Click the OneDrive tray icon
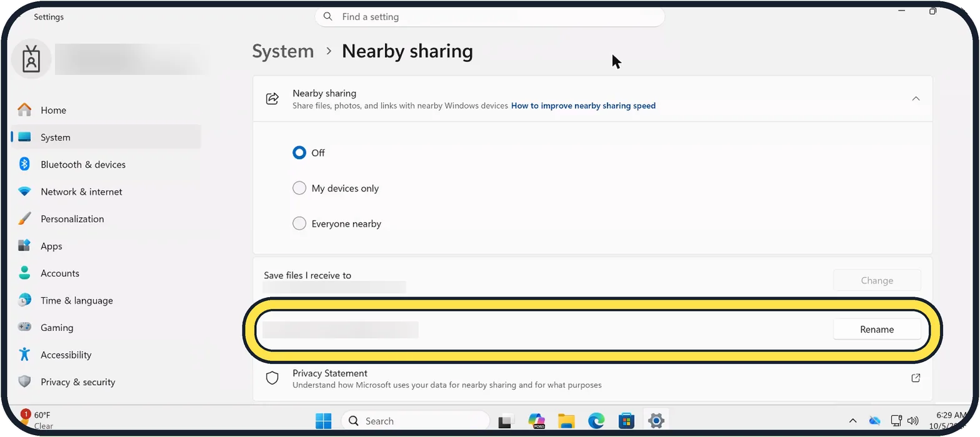980x437 pixels. (x=874, y=421)
